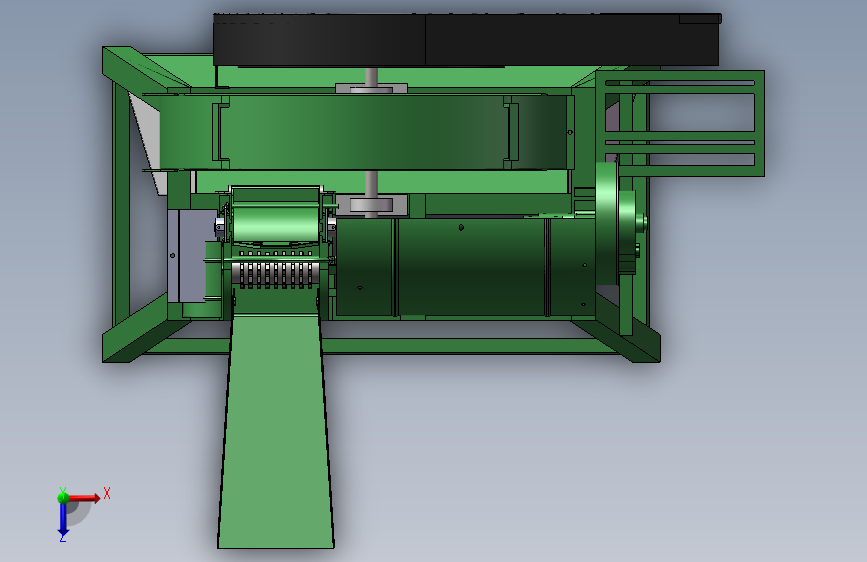Select the light green feed roller
The height and width of the screenshot is (562, 867).
coord(276,224)
